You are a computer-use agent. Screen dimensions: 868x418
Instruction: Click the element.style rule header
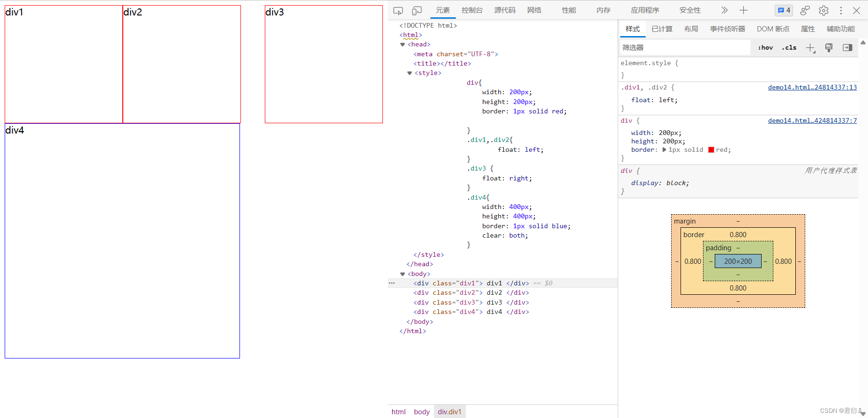[649, 63]
